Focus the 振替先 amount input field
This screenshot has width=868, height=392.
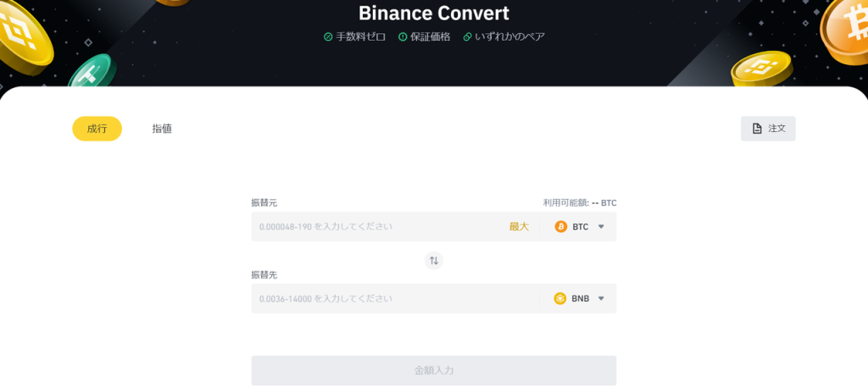pos(390,299)
